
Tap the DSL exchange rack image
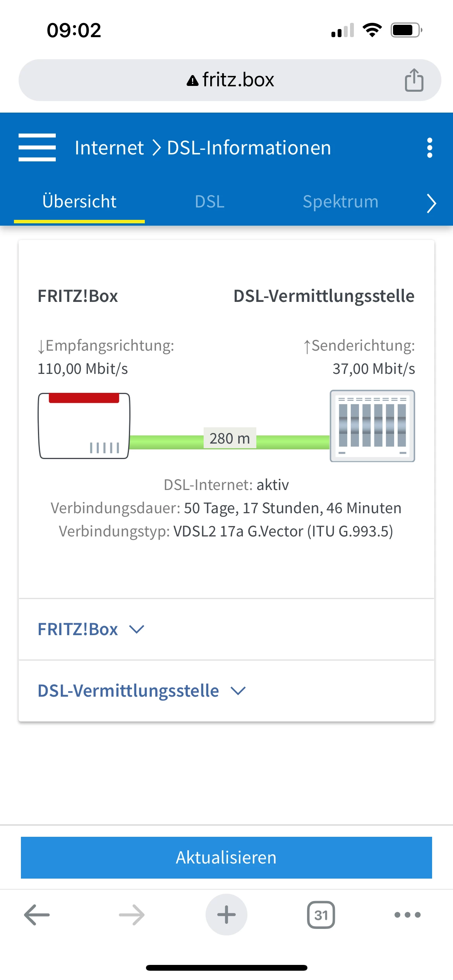(x=372, y=426)
